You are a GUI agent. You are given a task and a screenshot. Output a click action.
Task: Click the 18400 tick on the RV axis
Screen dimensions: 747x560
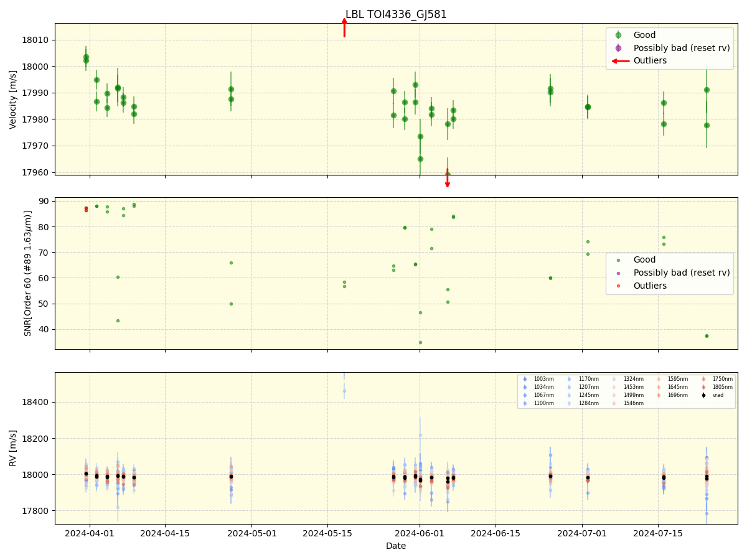37,402
